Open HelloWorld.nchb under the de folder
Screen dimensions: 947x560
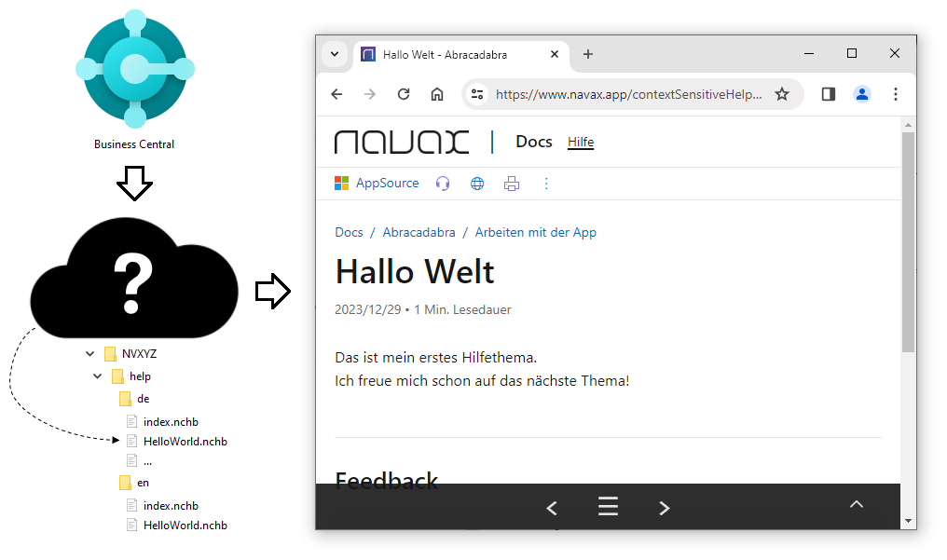point(177,442)
